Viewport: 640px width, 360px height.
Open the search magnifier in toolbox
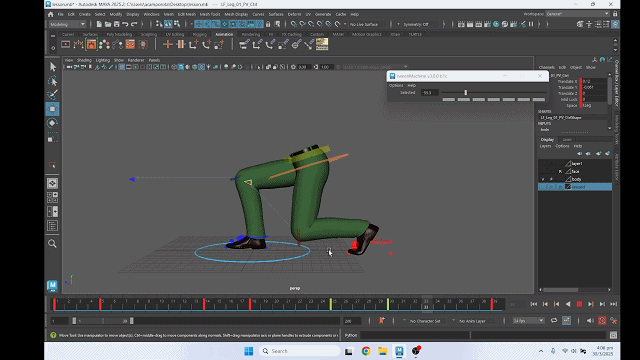pyautogui.click(x=52, y=244)
